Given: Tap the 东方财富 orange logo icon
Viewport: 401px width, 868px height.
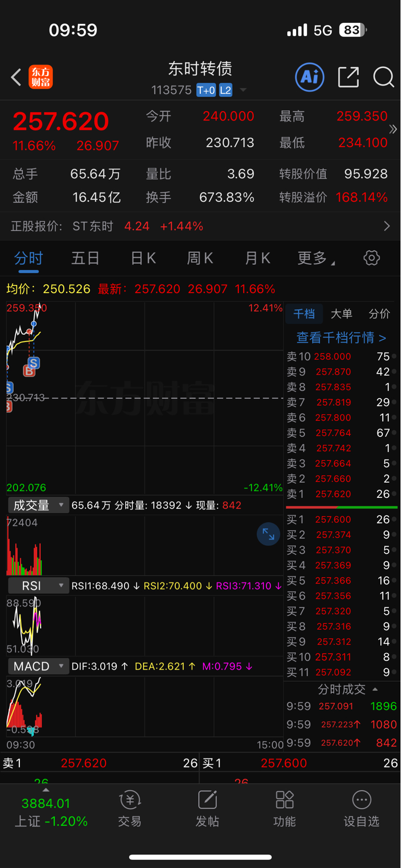Looking at the screenshot, I should pyautogui.click(x=41, y=77).
